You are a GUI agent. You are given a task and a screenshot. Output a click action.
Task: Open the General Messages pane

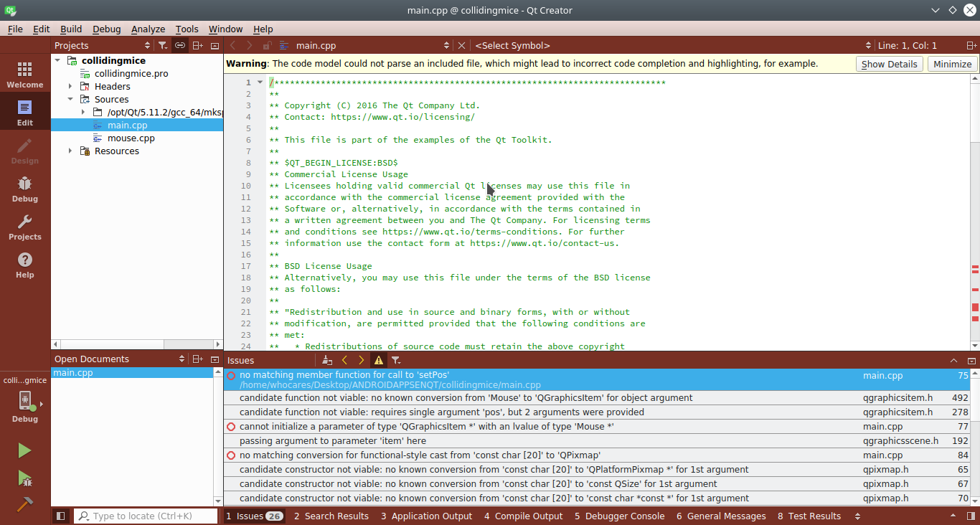(721, 516)
